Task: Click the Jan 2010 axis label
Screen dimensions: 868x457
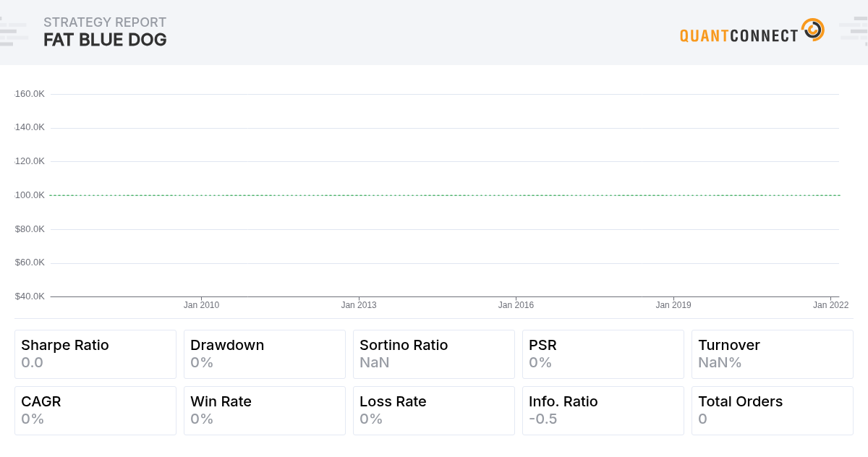Action: click(x=201, y=305)
